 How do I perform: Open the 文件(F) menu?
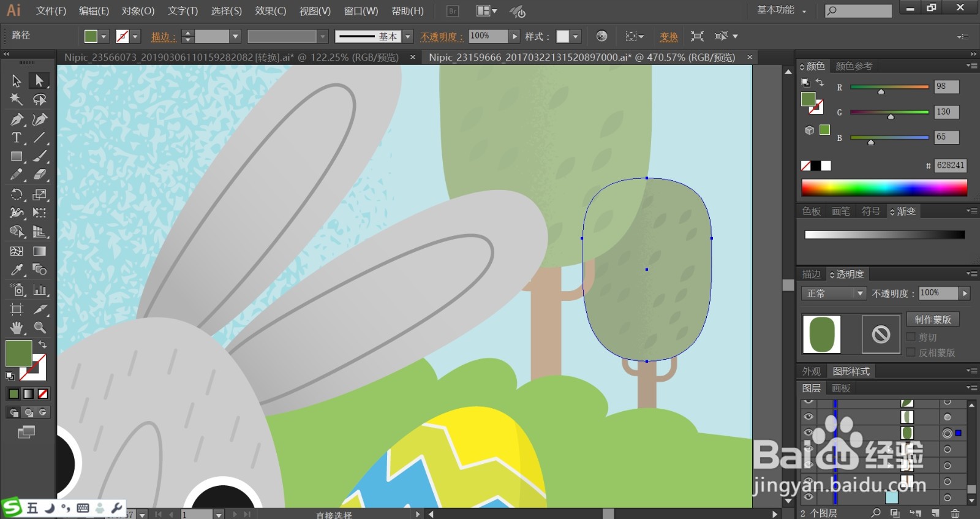pyautogui.click(x=51, y=11)
